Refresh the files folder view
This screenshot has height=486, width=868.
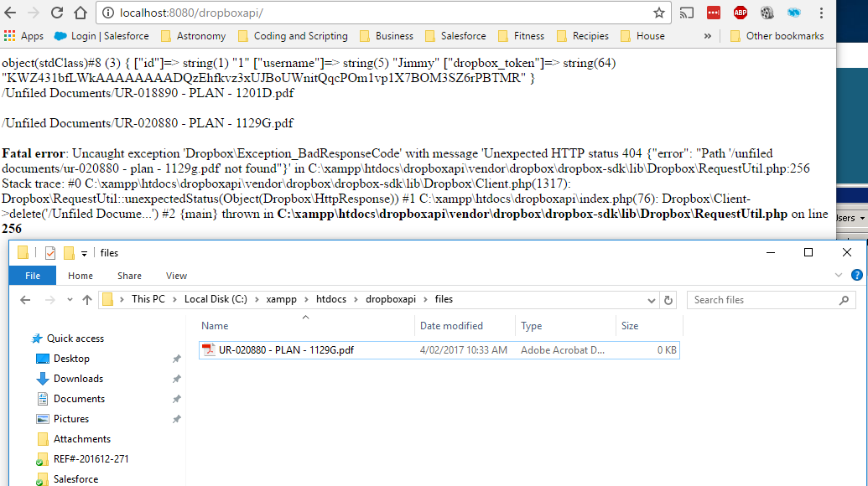click(668, 300)
